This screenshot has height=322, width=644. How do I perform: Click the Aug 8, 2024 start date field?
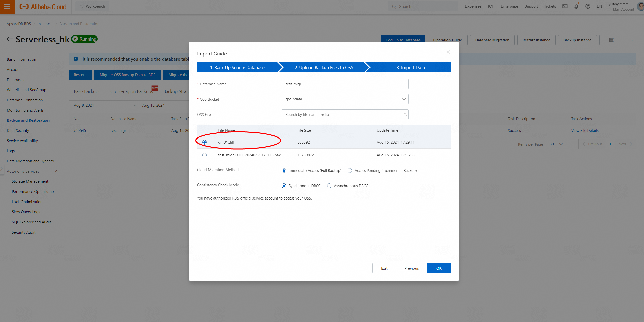click(84, 105)
